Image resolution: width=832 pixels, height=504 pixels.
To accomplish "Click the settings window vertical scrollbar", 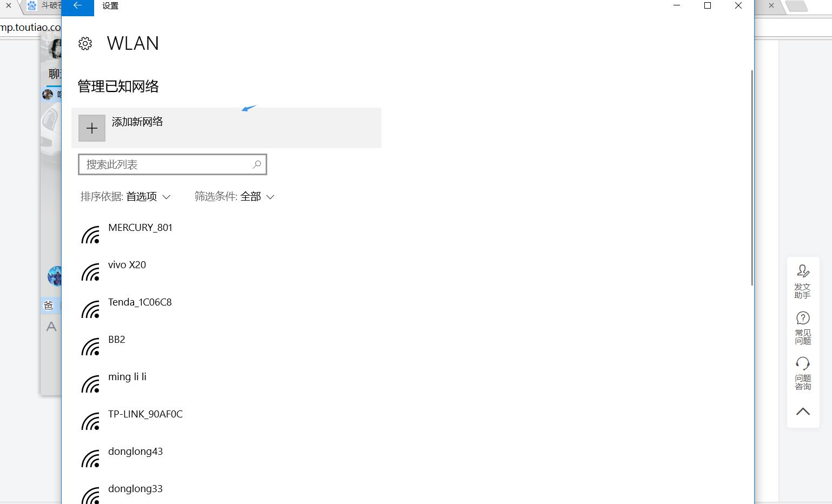I will click(752, 177).
